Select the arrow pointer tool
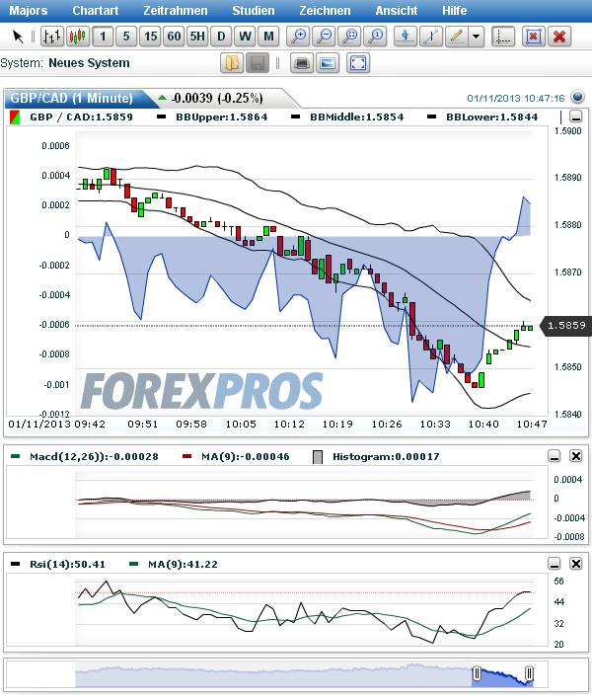The image size is (592, 700). pyautogui.click(x=18, y=37)
